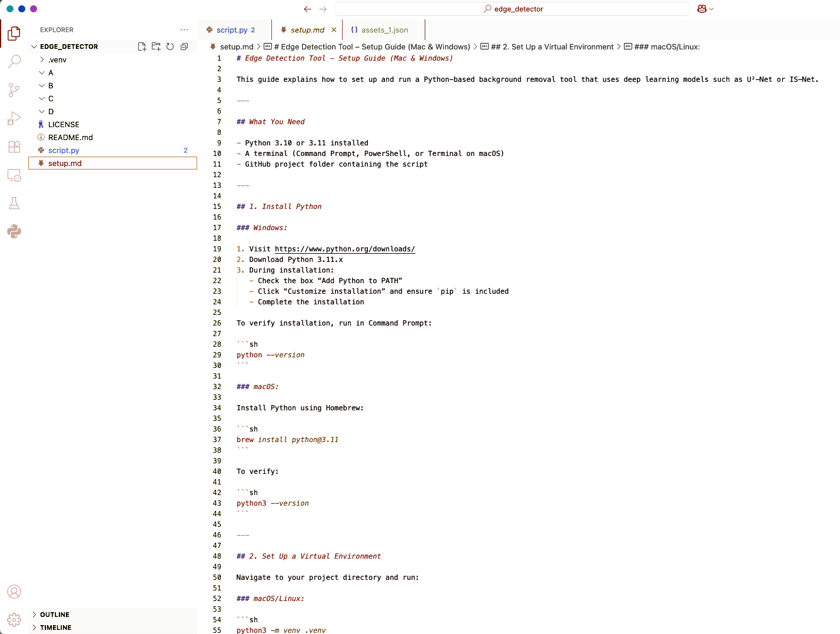Open the Explorer view in activity bar
Viewport: 840px width, 634px height.
(14, 34)
